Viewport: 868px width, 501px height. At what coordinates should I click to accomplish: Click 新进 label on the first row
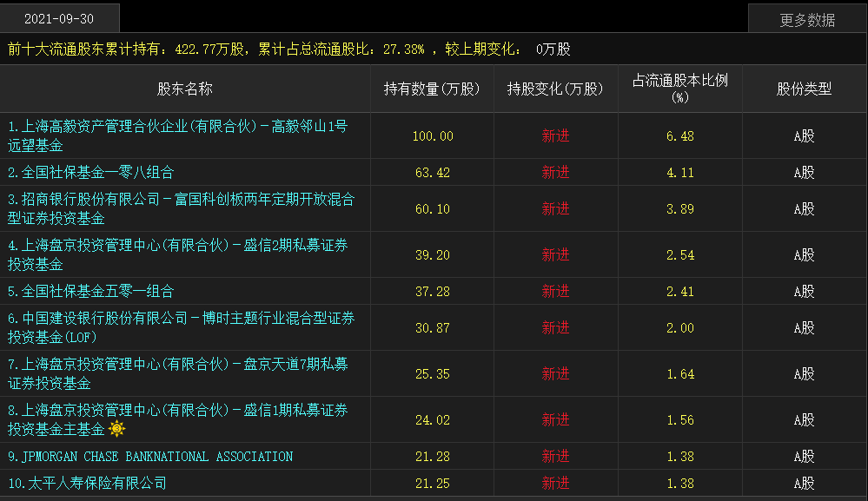pyautogui.click(x=555, y=135)
